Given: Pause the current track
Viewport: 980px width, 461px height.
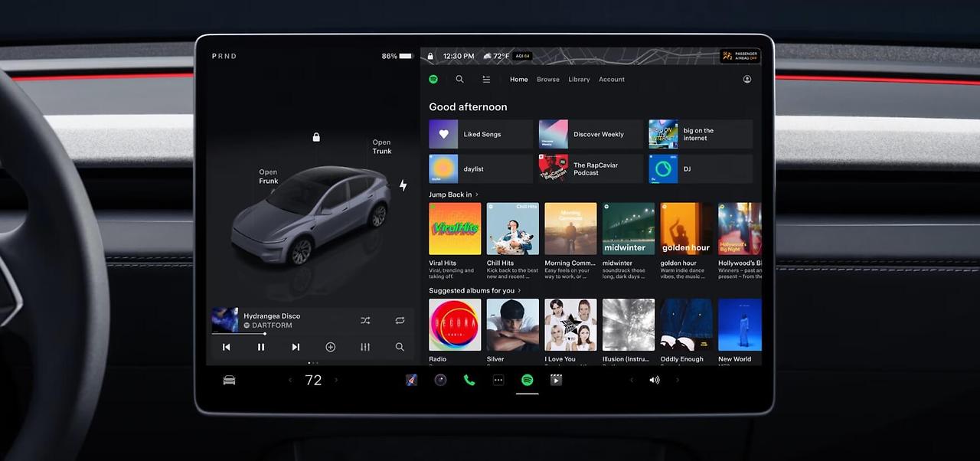Looking at the screenshot, I should [261, 347].
